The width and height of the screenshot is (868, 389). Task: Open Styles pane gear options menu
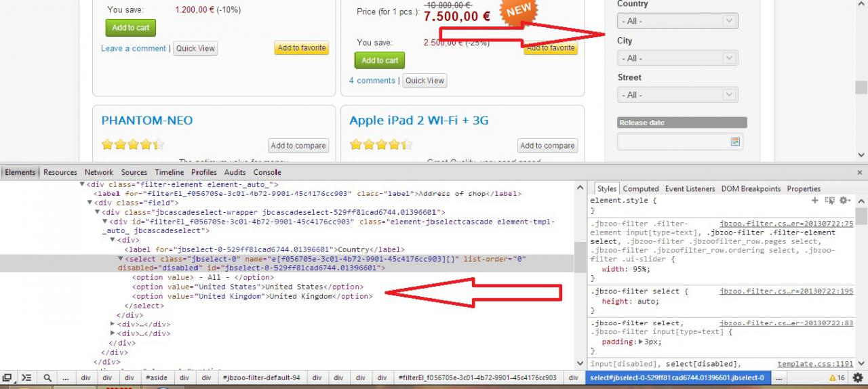click(x=844, y=201)
